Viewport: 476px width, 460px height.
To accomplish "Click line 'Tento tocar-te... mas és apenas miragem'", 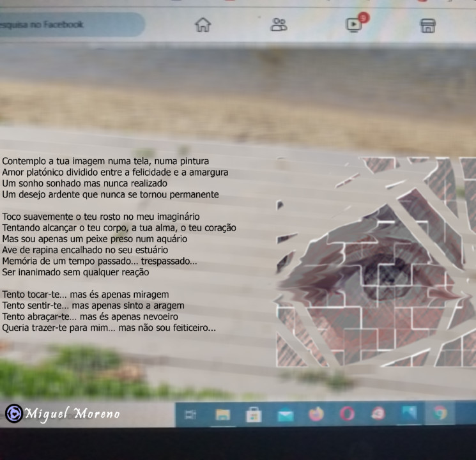I will coord(86,295).
